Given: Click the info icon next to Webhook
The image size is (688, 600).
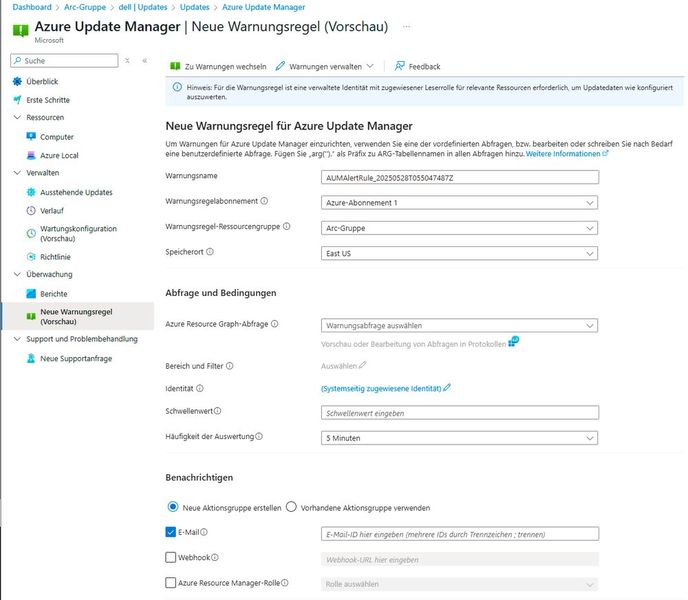Looking at the screenshot, I should click(x=215, y=557).
